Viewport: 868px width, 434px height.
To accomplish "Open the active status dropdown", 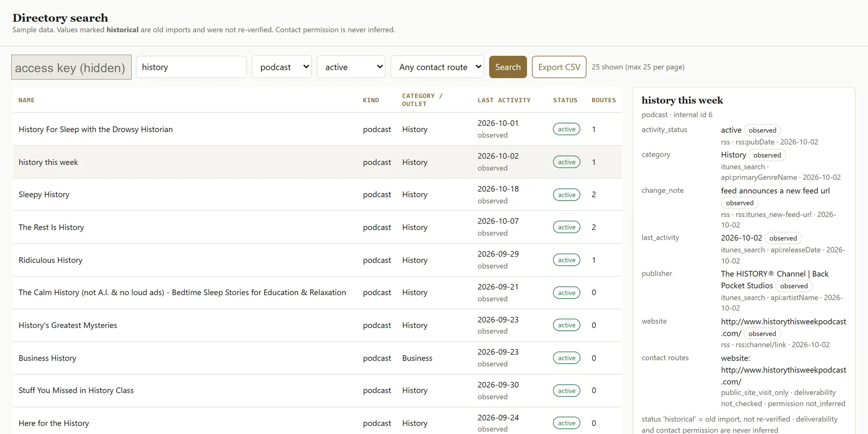I will (x=351, y=67).
